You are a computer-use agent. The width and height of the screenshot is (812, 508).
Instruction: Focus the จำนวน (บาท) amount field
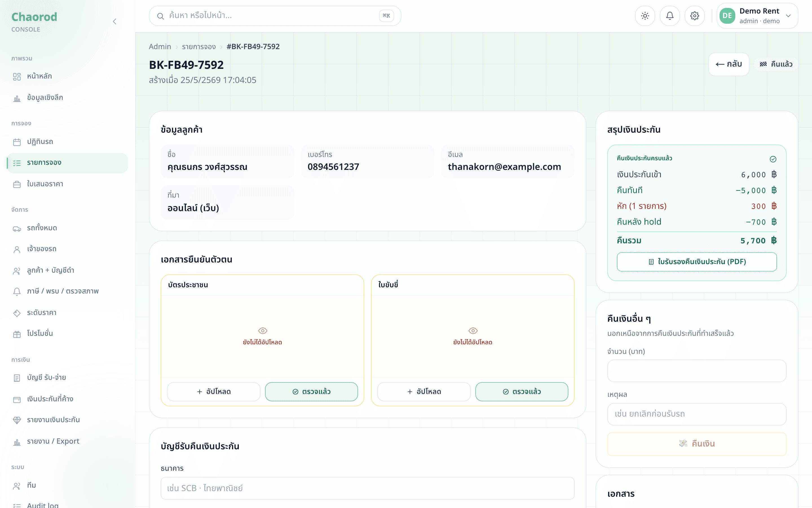[x=697, y=371]
